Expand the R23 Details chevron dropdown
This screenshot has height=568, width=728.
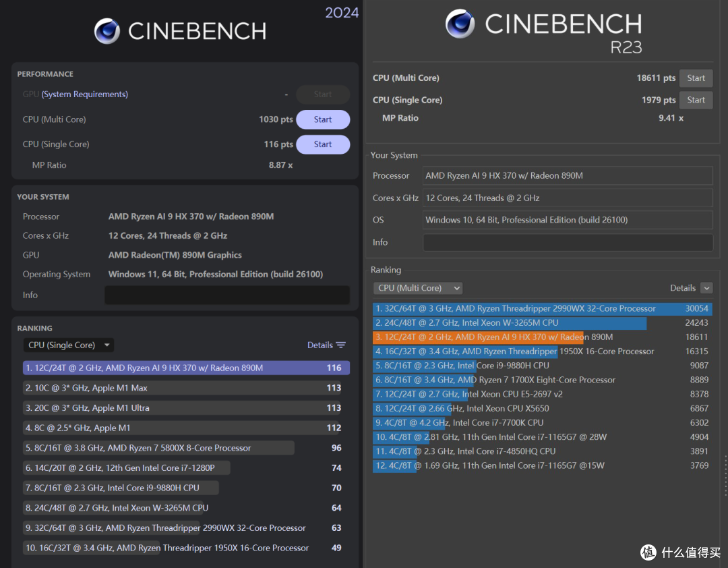pyautogui.click(x=706, y=288)
